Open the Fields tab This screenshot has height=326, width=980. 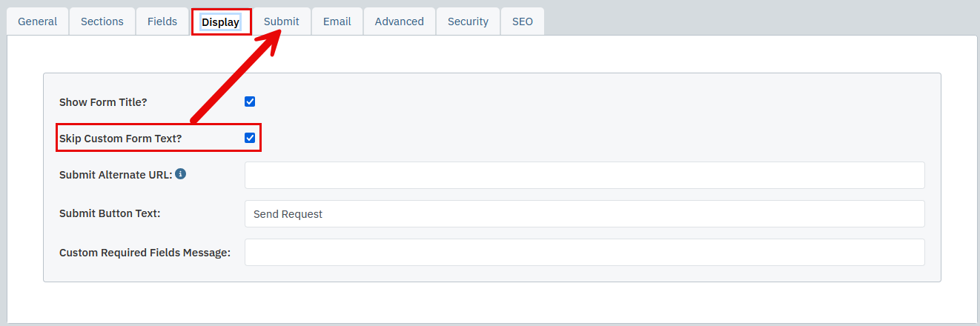pos(162,21)
